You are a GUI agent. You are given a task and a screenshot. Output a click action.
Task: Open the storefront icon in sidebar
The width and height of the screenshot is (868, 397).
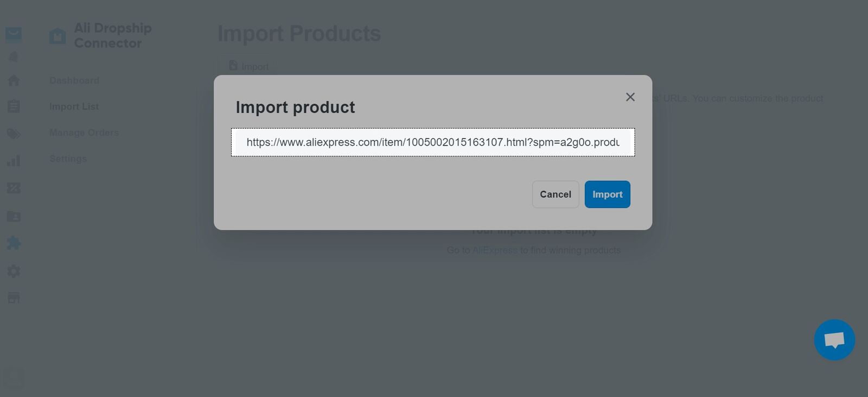14,298
